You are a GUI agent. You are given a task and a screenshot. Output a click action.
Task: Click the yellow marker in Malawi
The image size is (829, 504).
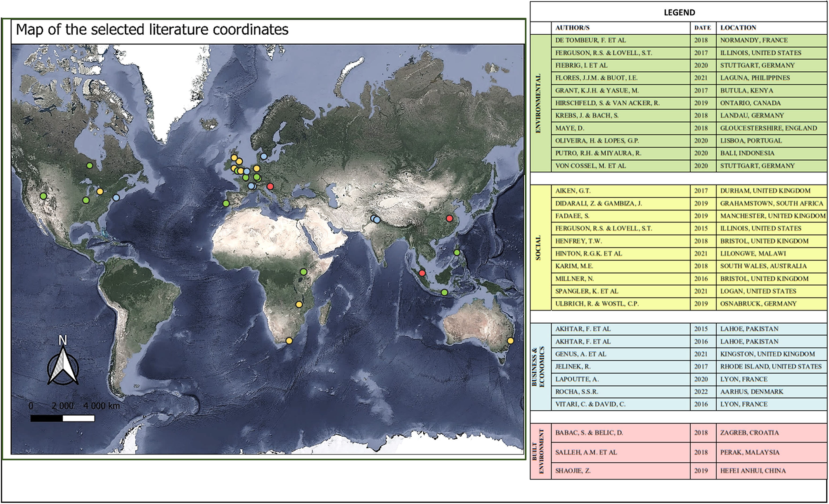299,305
